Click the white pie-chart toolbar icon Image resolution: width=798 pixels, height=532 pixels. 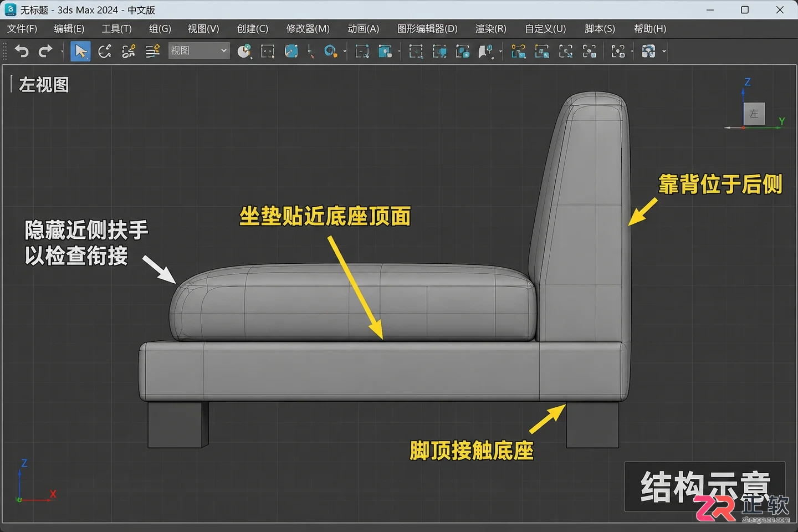[x=244, y=52]
